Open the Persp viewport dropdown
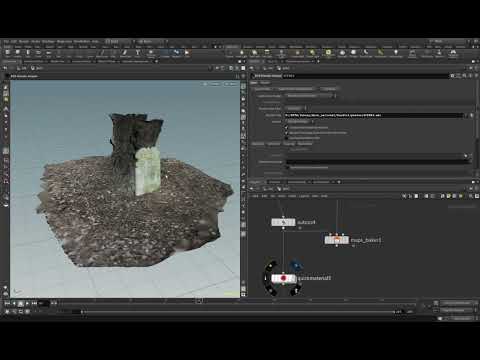The height and width of the screenshot is (360, 480). pos(215,84)
